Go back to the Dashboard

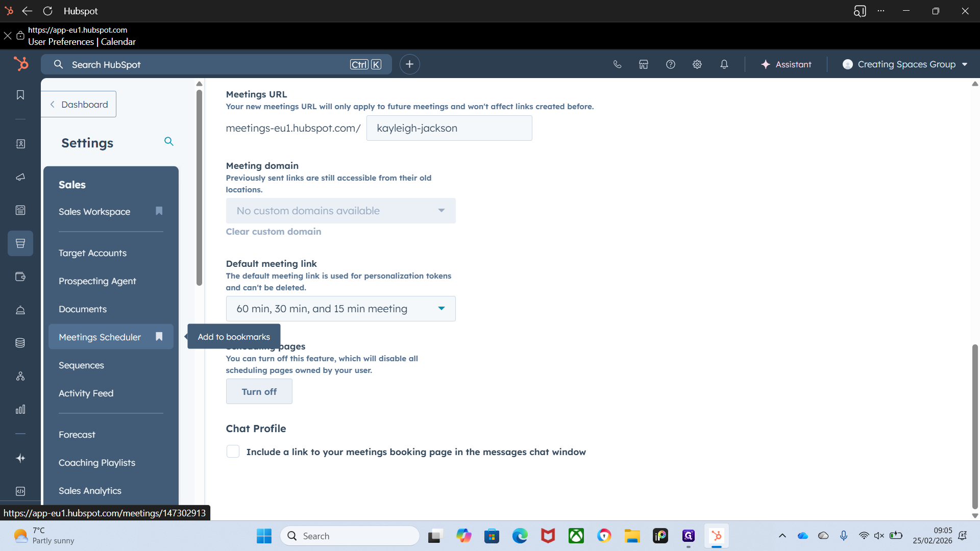pos(79,104)
